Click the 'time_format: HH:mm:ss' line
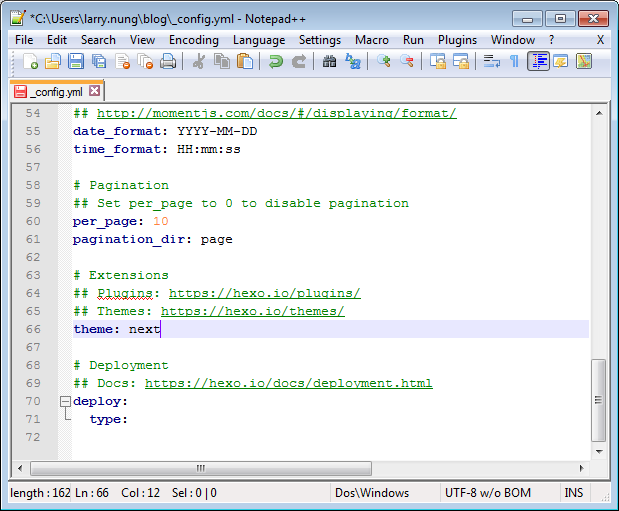 click(157, 149)
